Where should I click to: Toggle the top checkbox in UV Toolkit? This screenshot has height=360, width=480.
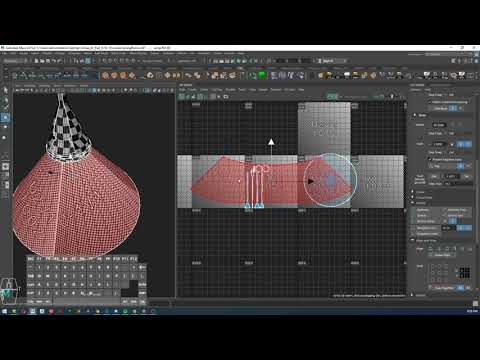430,102
